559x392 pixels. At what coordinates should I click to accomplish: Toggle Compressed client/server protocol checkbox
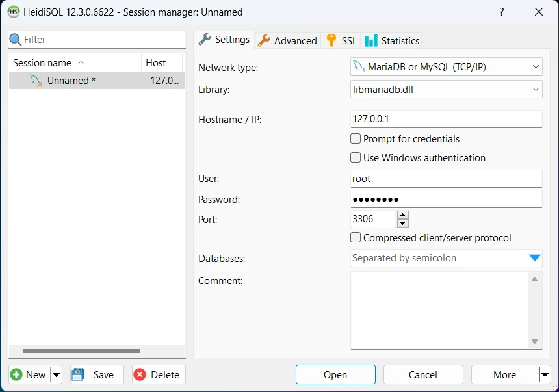coord(356,237)
